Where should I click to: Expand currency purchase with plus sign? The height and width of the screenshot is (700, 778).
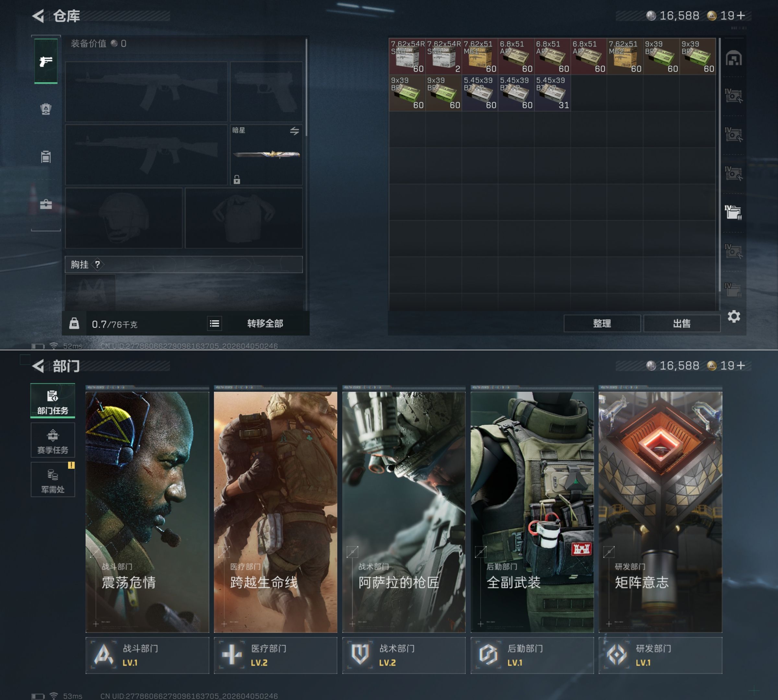(x=741, y=15)
